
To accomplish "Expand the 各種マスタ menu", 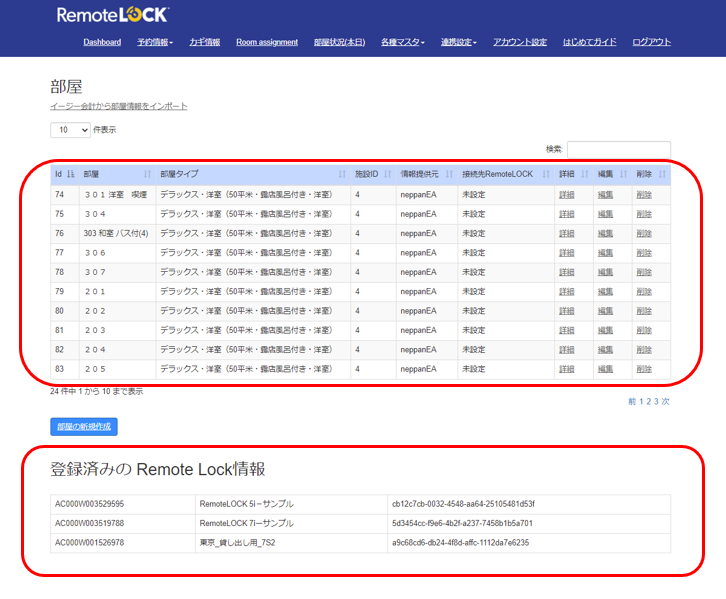I will [x=403, y=42].
